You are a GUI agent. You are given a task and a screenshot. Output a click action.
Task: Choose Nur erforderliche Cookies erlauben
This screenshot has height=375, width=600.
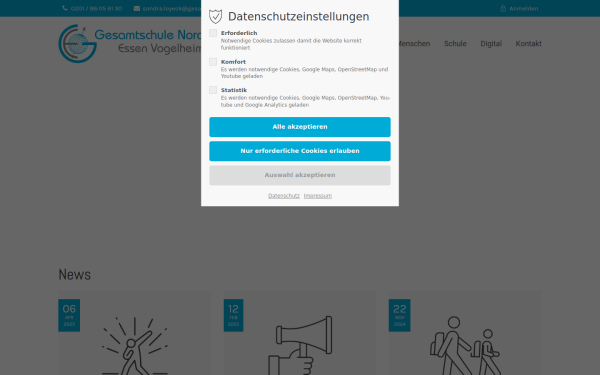300,151
